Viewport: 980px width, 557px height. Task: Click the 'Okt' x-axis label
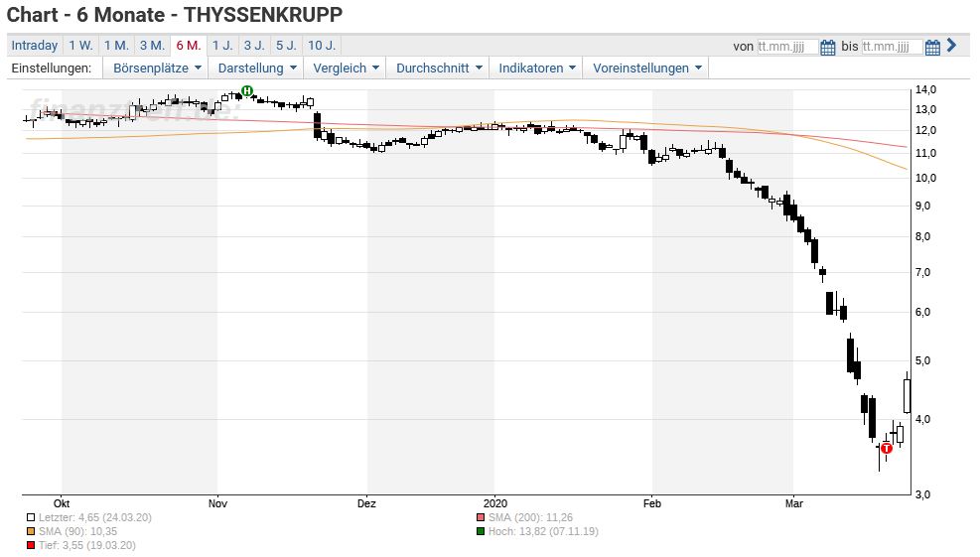62,503
